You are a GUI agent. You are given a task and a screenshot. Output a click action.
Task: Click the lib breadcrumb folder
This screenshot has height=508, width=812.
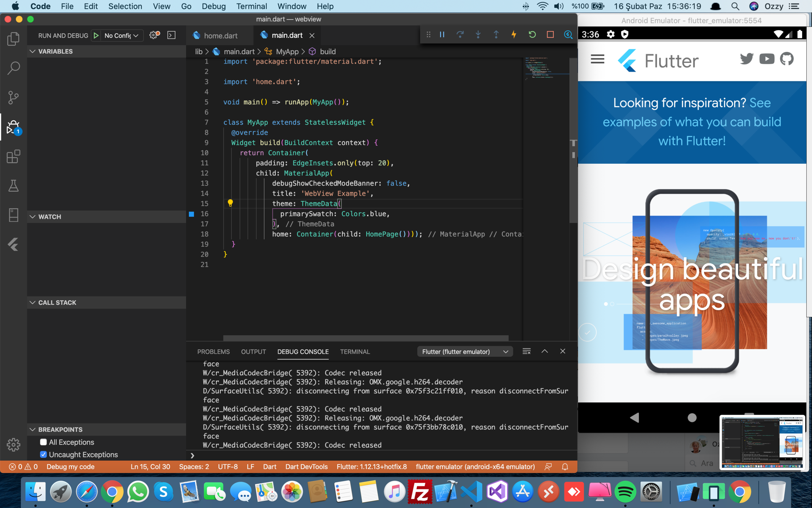point(199,51)
